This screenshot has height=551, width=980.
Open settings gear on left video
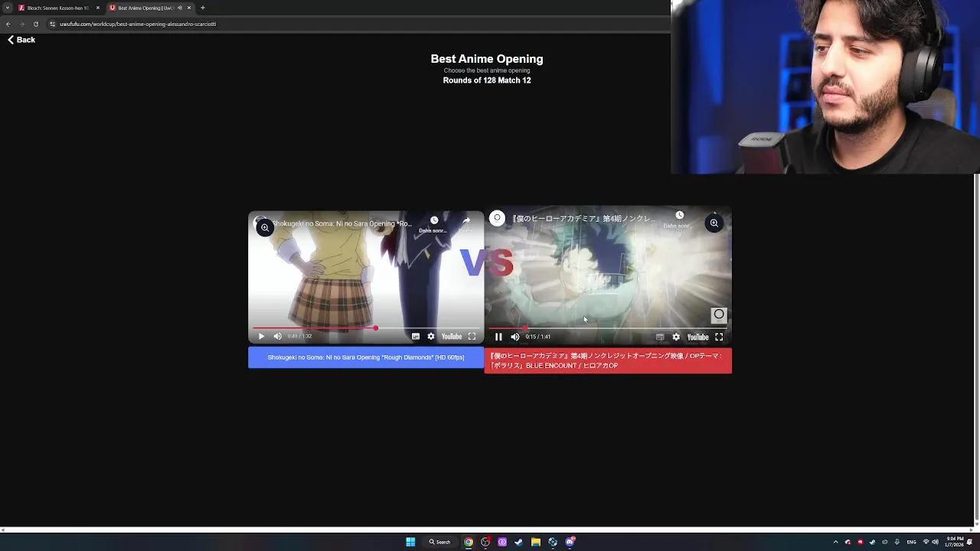point(431,336)
